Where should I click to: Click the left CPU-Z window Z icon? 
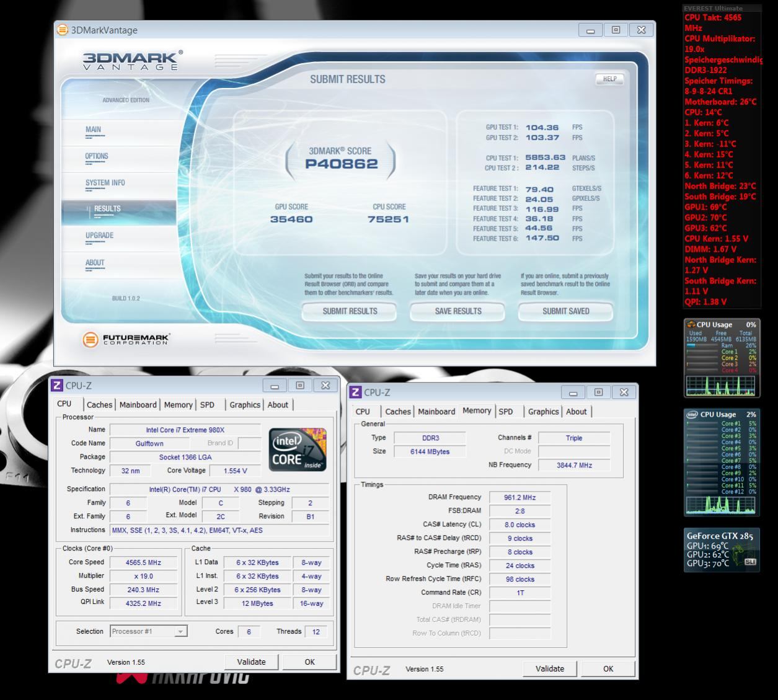[x=56, y=386]
